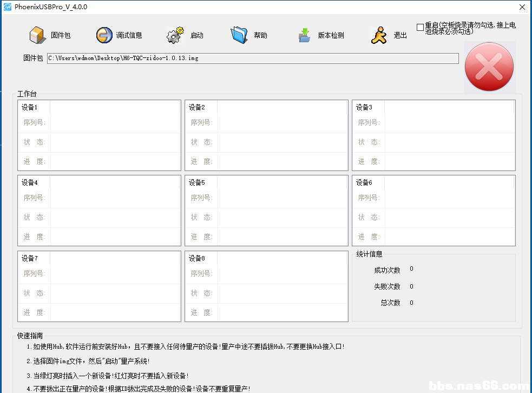The height and width of the screenshot is (393, 532).
Task: Select the 设备1 device panel
Action: [99, 135]
